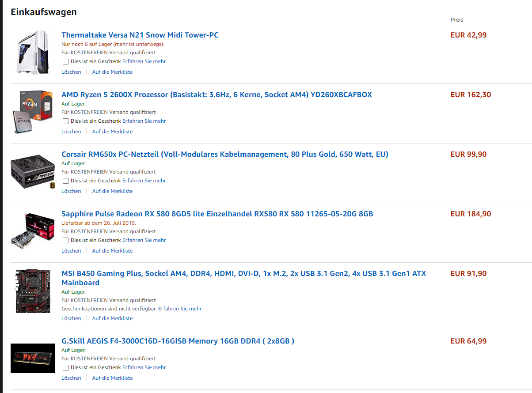Click Löschen under the MSI B450 Gaming Plus
This screenshot has width=532, height=393.
point(71,318)
